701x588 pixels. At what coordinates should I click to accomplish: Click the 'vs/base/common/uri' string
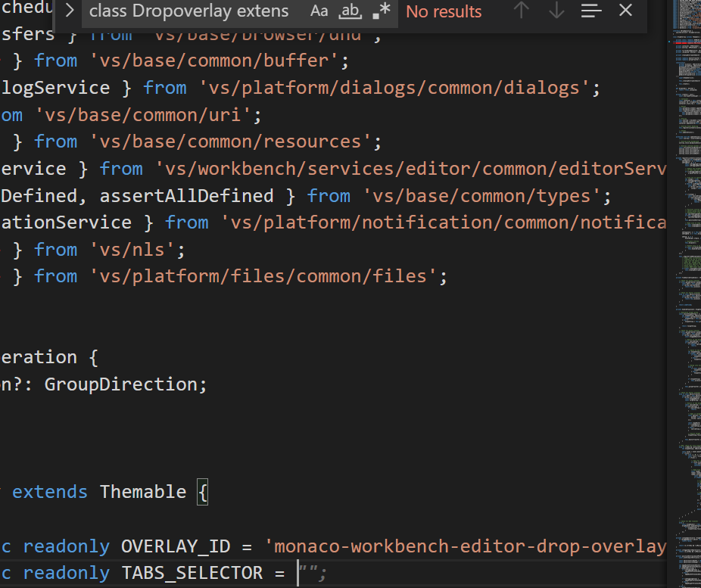tap(143, 115)
